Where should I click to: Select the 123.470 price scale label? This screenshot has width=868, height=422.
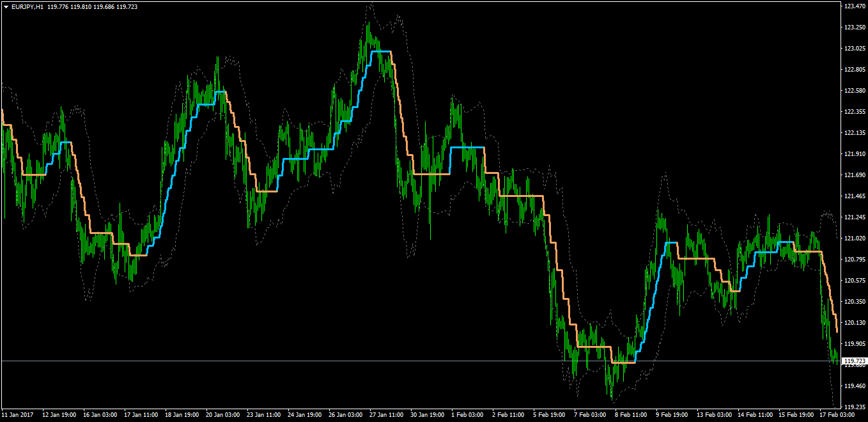pos(855,6)
